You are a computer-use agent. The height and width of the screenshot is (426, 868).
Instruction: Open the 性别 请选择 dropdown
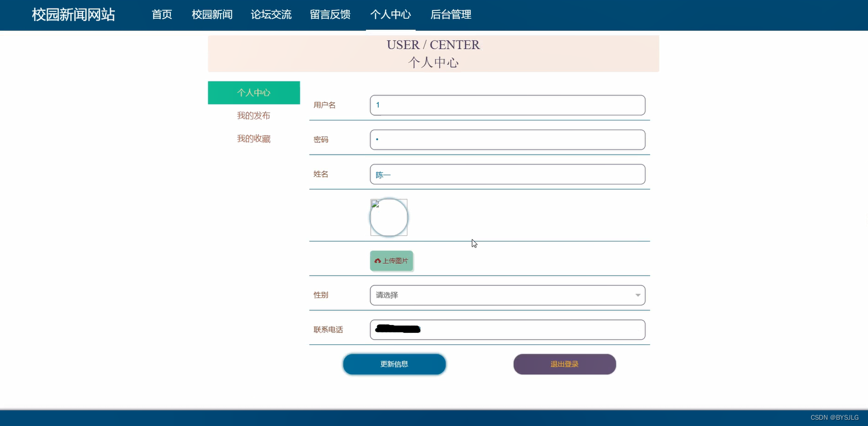pyautogui.click(x=507, y=295)
